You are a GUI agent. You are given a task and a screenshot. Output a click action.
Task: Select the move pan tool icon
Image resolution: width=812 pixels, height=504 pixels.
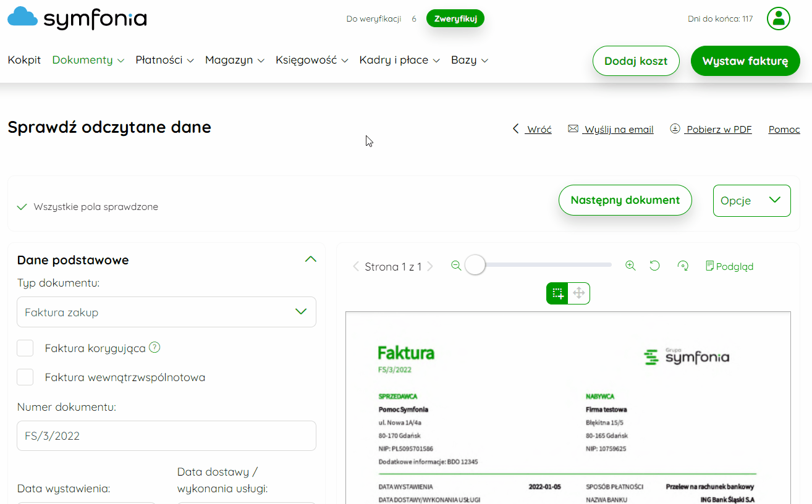[x=579, y=293]
